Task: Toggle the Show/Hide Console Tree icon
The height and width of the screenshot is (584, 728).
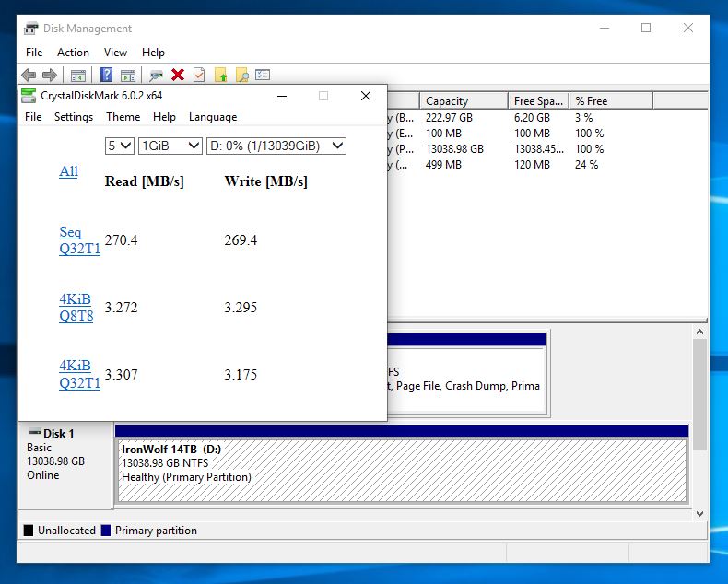Action: [x=78, y=75]
